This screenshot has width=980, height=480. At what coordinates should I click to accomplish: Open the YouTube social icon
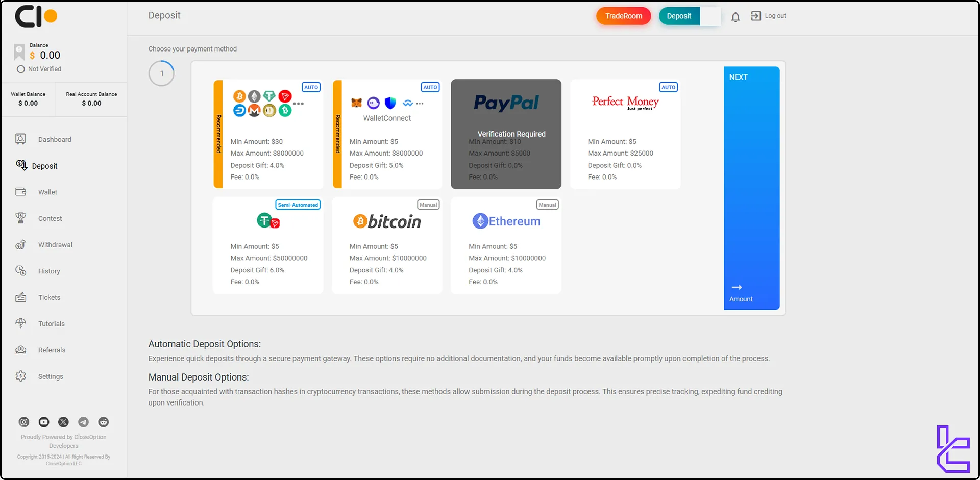coord(44,422)
